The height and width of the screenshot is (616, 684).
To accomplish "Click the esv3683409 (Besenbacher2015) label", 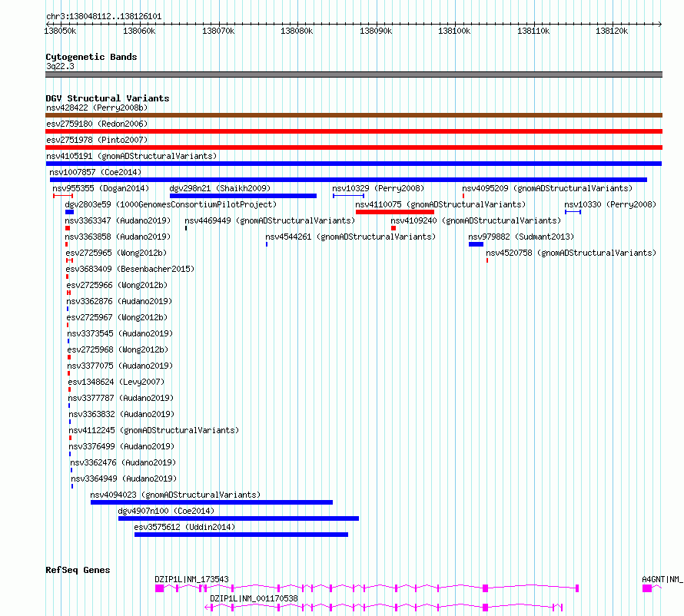I will point(130,269).
